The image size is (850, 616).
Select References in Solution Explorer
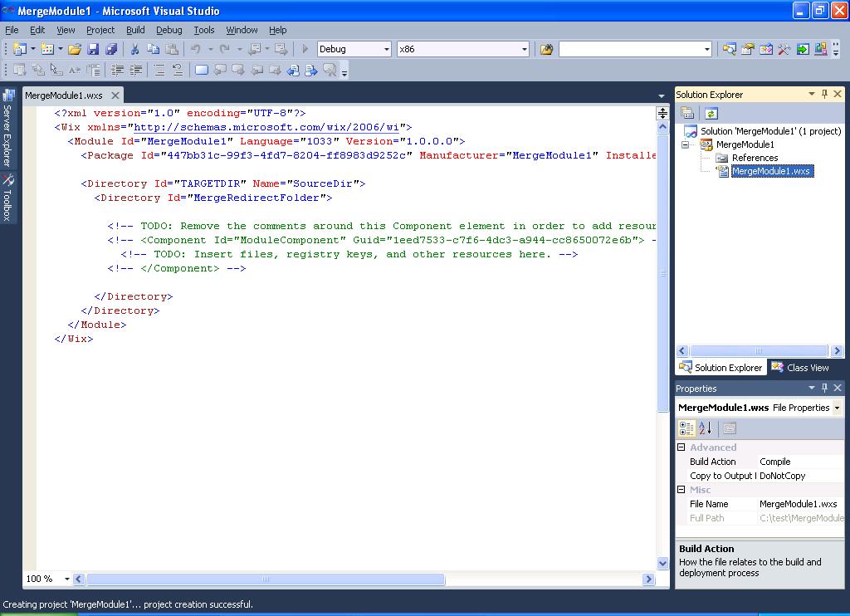click(755, 158)
